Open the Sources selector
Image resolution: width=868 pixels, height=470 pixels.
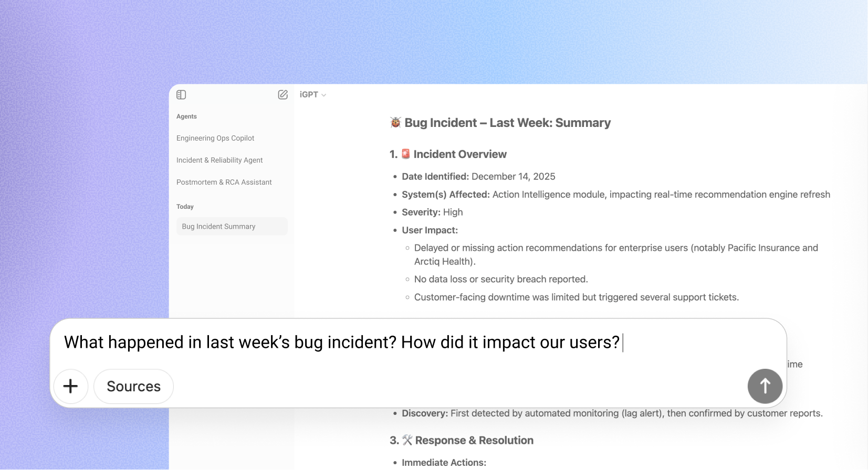pos(133,387)
